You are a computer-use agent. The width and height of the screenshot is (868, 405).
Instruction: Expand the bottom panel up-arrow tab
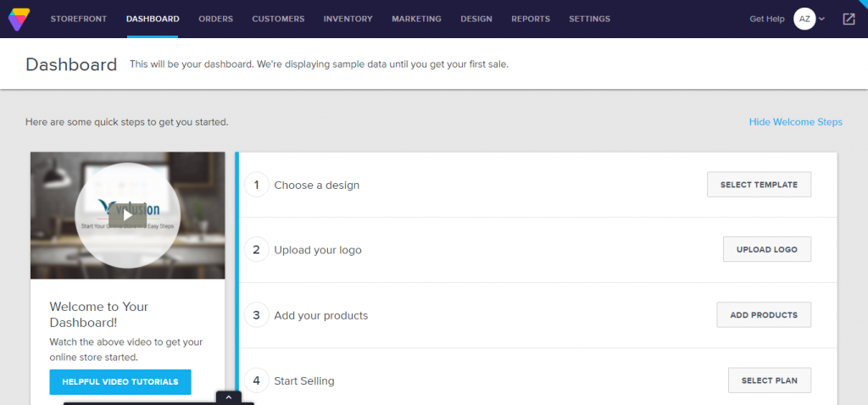(x=229, y=397)
